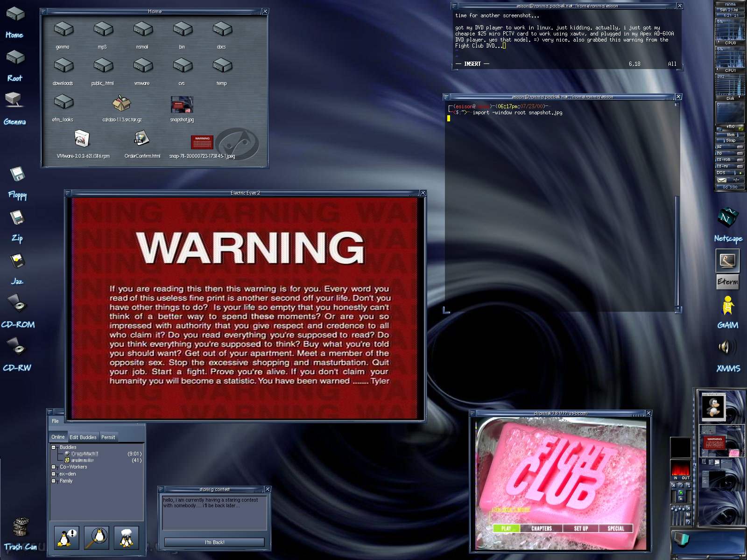Select snapshot.jpg thumbnail in Home window

[182, 105]
